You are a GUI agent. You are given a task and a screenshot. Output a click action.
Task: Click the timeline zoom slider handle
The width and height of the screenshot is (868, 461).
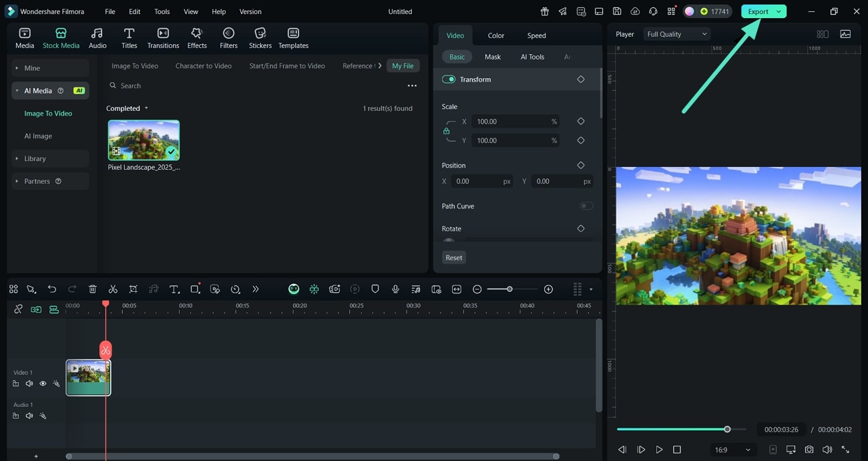[x=509, y=289]
